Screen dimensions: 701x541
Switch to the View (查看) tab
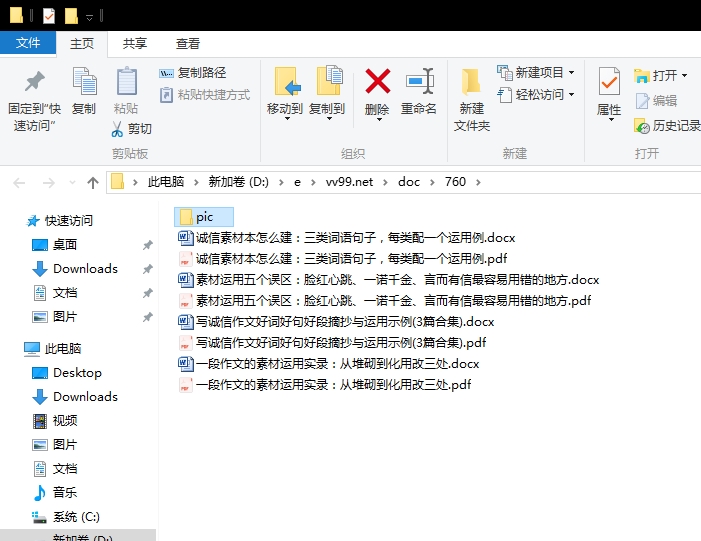188,43
